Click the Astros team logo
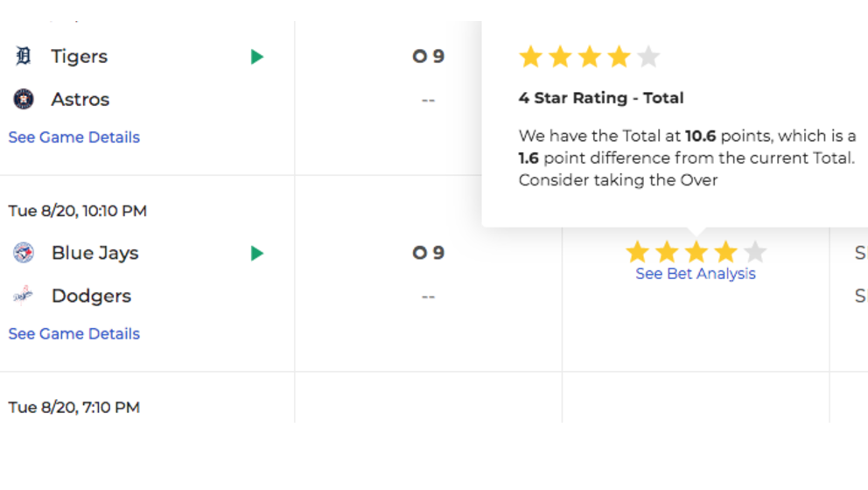The height and width of the screenshot is (490, 868). 24,99
